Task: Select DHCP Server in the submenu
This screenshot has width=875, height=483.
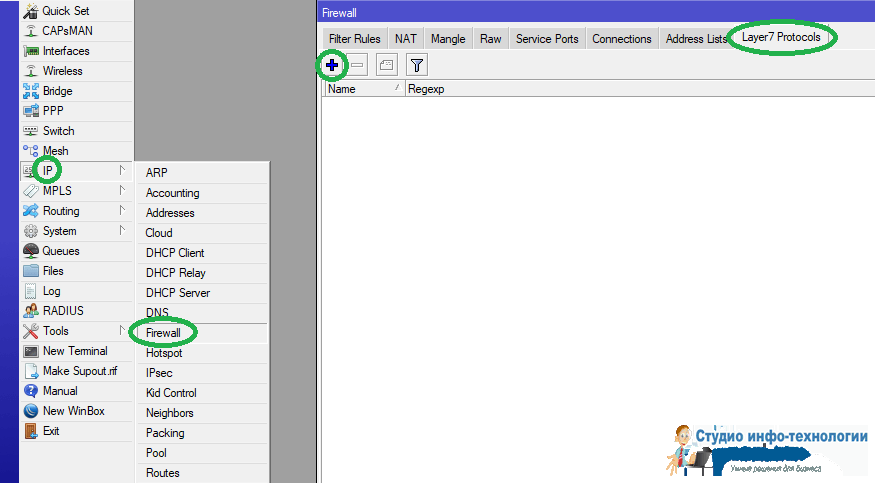Action: [x=178, y=293]
